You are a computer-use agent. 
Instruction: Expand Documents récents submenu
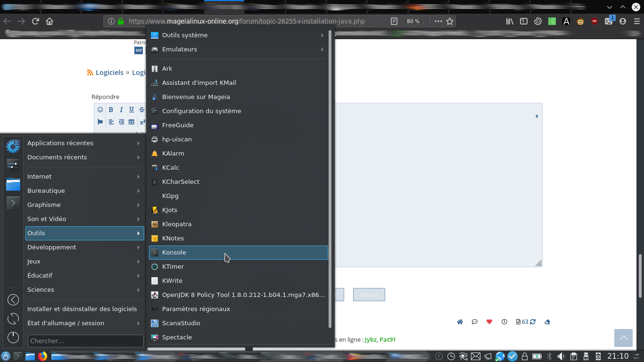click(84, 157)
